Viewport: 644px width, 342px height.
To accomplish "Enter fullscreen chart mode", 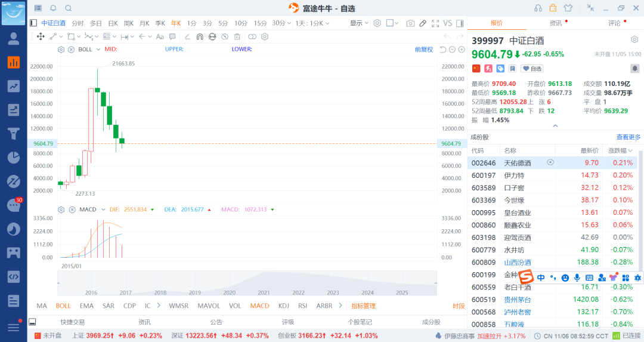I will [x=435, y=23].
